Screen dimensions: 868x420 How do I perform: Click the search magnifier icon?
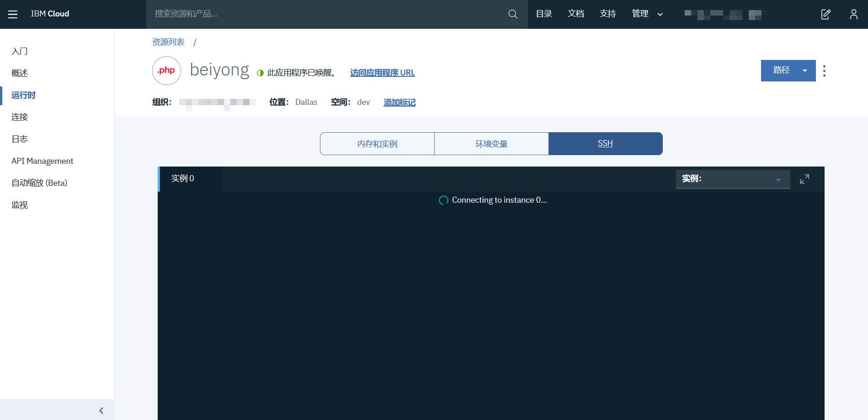pyautogui.click(x=513, y=14)
